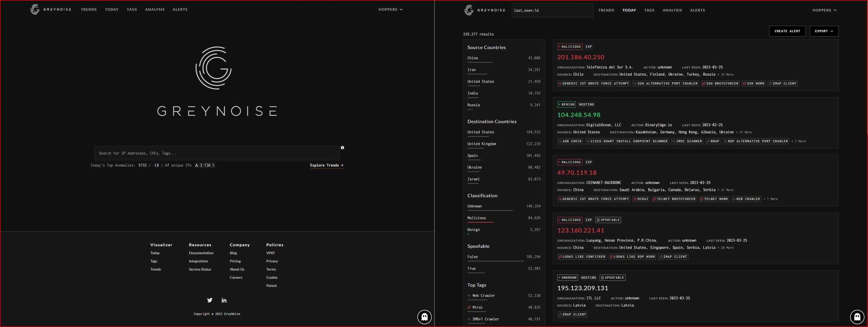
Task: Expand '+ 33 More' destinations for 201.186.40.250
Action: 725,74
